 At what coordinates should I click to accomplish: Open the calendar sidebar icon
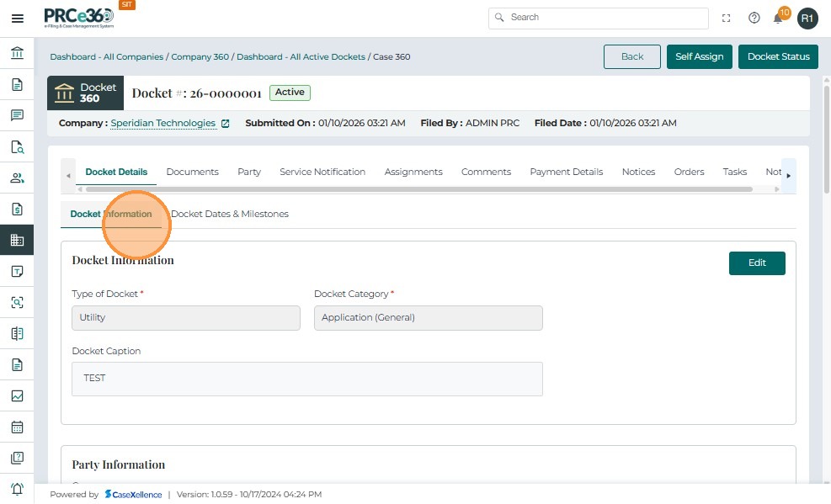[x=17, y=427]
